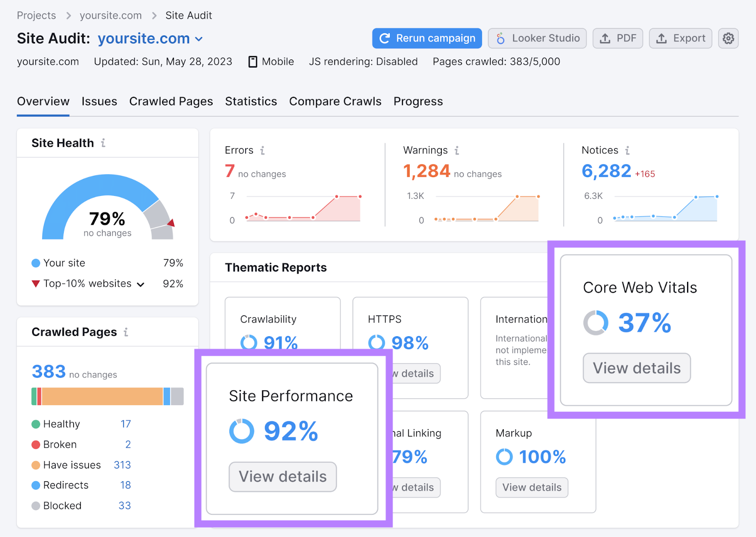The height and width of the screenshot is (537, 756).
Task: Expand the Top-10% websites comparison
Action: pyautogui.click(x=140, y=284)
